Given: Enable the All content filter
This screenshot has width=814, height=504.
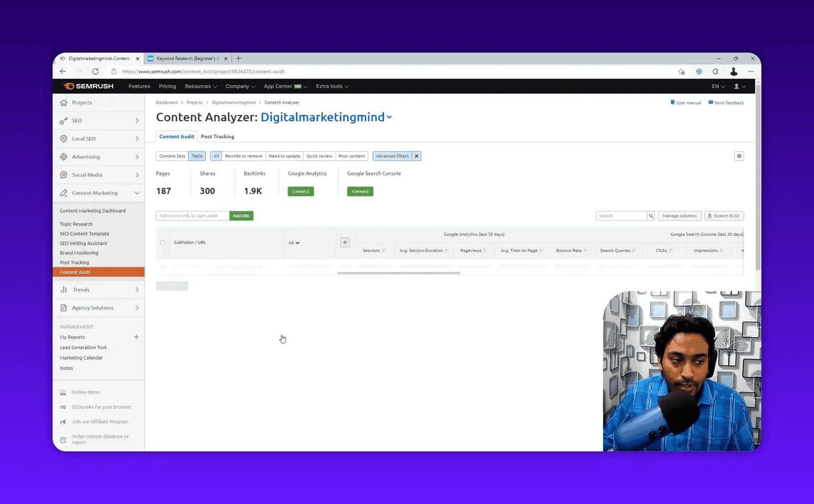Looking at the screenshot, I should point(216,156).
